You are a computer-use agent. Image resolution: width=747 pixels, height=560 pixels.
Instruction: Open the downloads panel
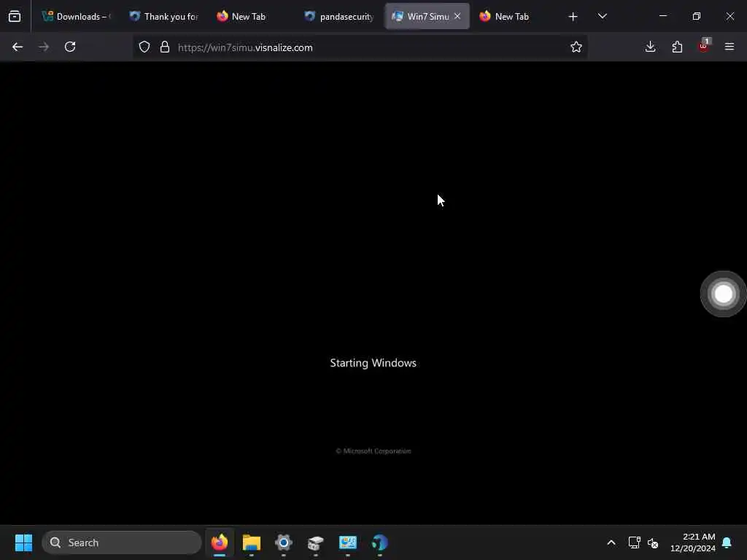point(650,47)
